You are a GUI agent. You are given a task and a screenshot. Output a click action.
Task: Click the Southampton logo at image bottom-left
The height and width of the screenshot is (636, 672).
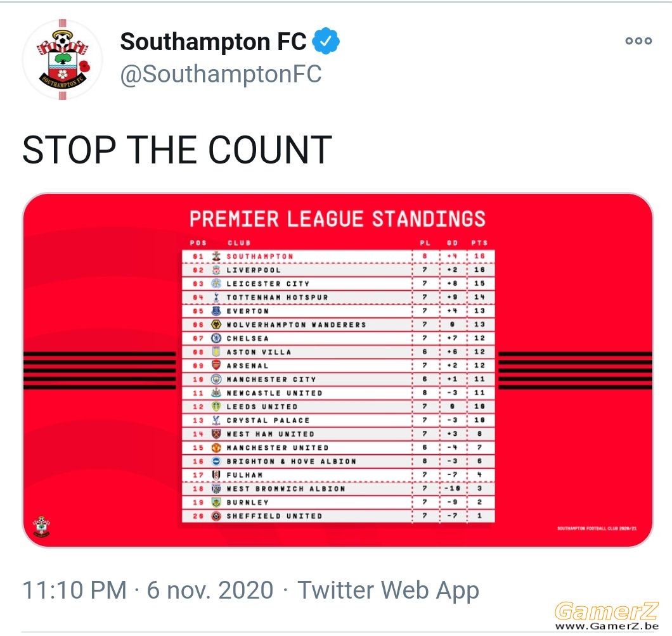(42, 527)
